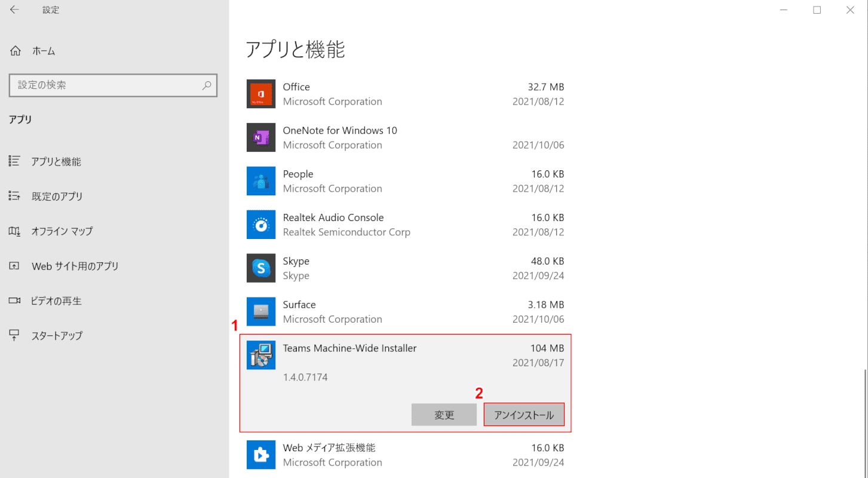Click the Realtek Audio Console icon
The width and height of the screenshot is (868, 478).
pos(261,225)
